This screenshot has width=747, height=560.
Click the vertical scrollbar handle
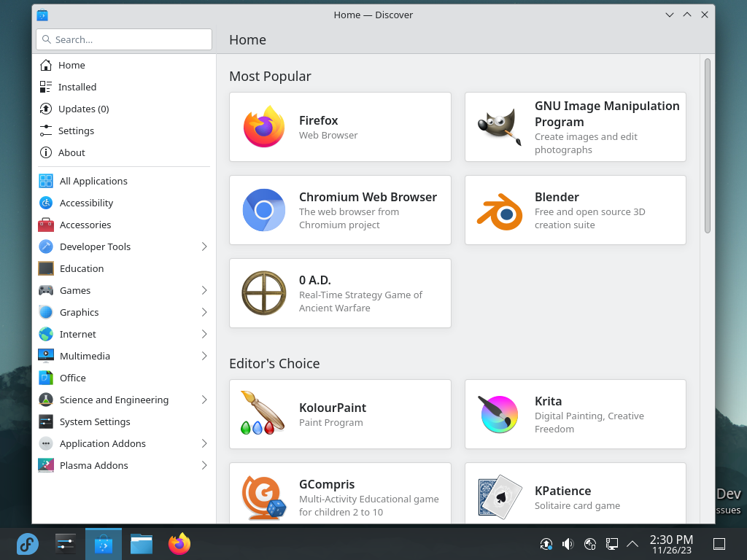[x=707, y=146]
